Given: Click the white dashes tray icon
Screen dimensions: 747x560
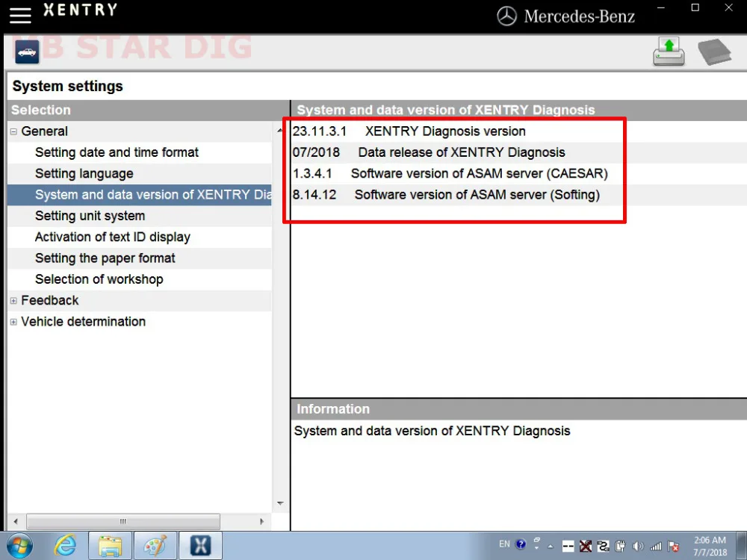Looking at the screenshot, I should (568, 547).
